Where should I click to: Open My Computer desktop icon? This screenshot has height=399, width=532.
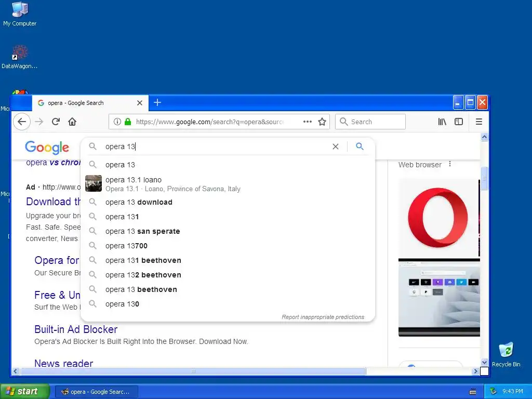pos(20,14)
